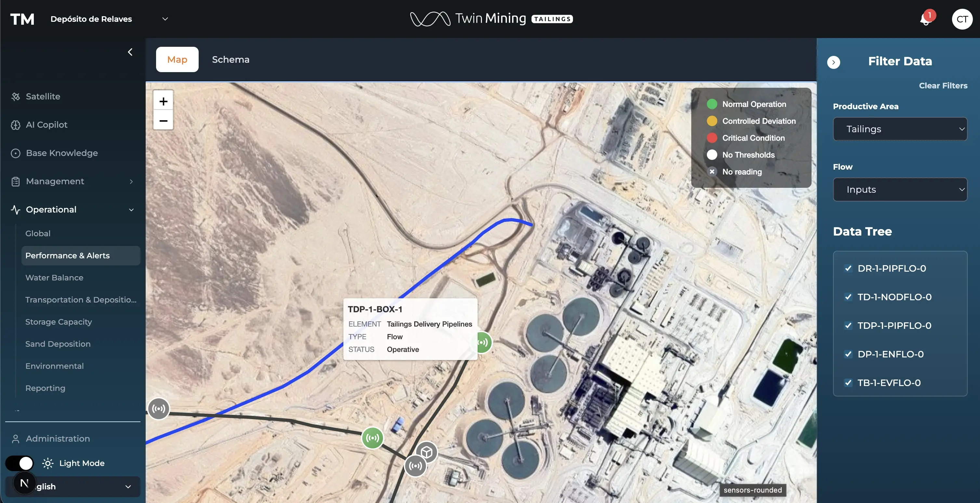Select the Critical Condition legend color dot

(x=712, y=138)
